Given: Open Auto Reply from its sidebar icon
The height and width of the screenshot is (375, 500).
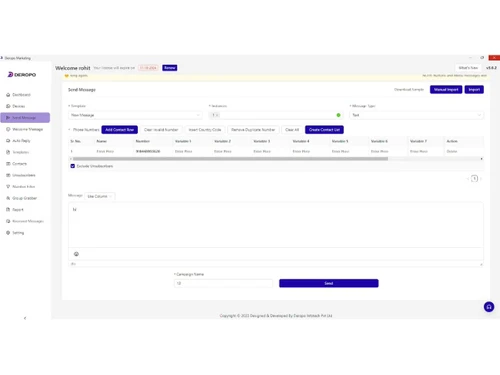Looking at the screenshot, I should pos(8,141).
